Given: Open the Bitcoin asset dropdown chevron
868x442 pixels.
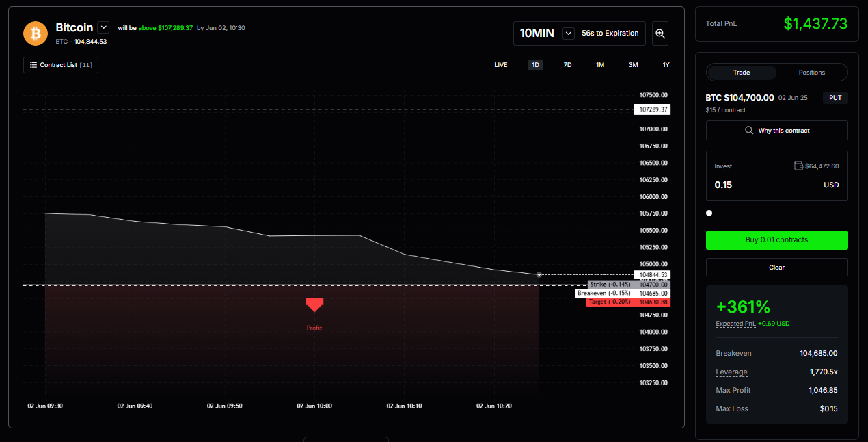Looking at the screenshot, I should 103,27.
